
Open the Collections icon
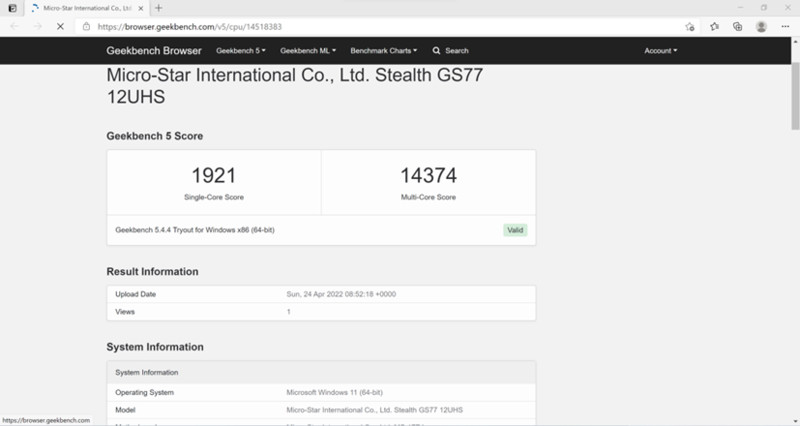point(737,27)
